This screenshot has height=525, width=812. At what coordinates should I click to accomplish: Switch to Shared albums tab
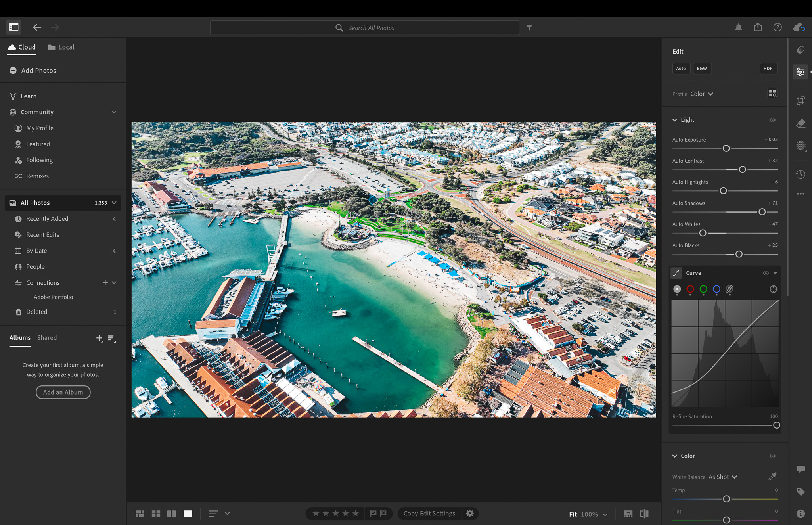pyautogui.click(x=47, y=337)
